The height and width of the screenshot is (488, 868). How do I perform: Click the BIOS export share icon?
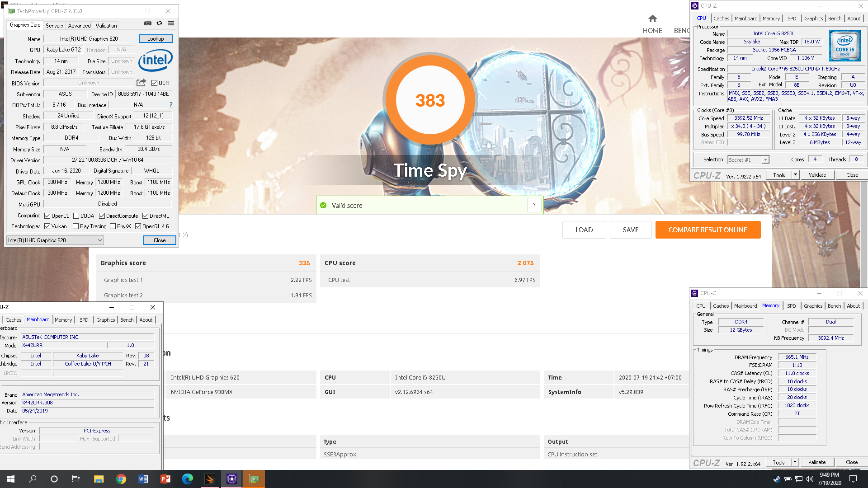click(141, 83)
